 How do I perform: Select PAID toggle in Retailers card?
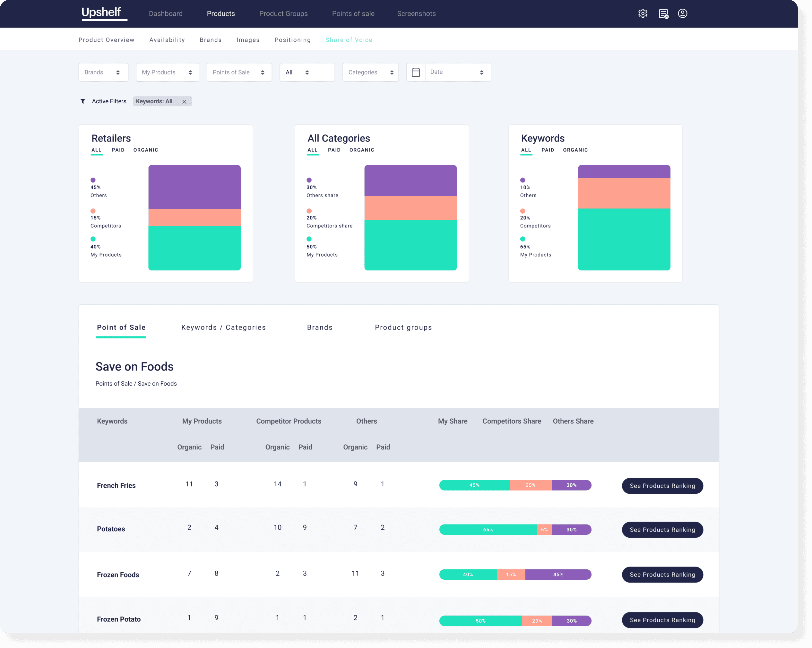118,150
